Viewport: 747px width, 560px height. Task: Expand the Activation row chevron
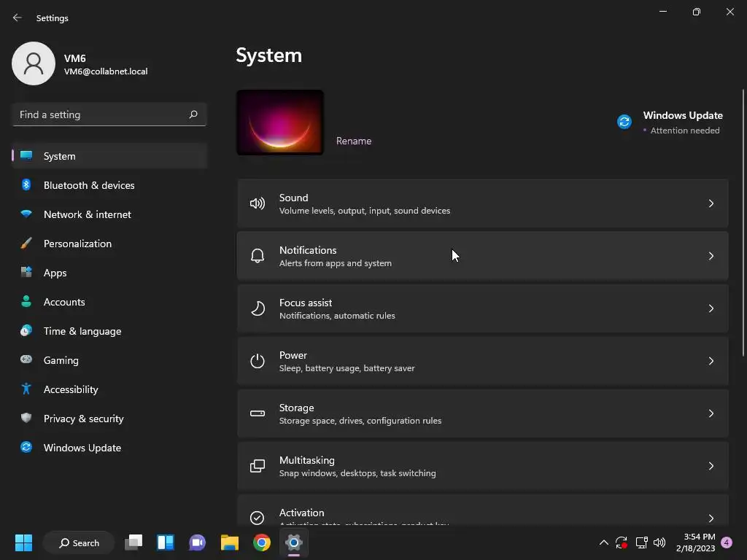point(711,518)
